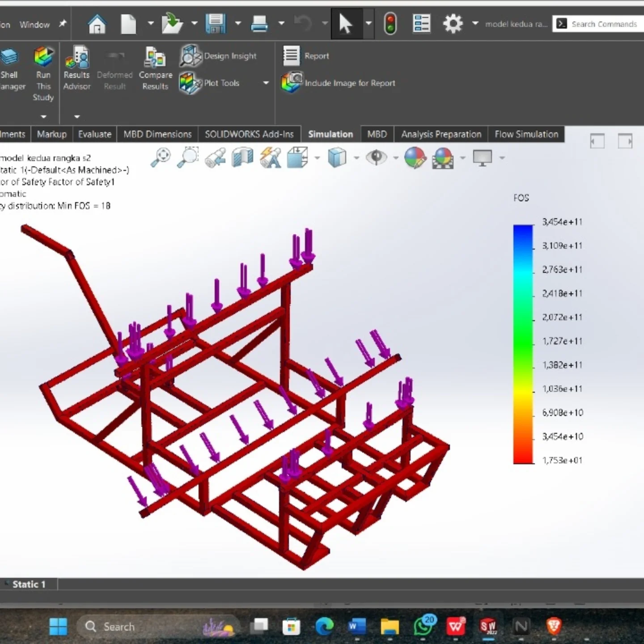Open File Properties list icon

pyautogui.click(x=421, y=24)
